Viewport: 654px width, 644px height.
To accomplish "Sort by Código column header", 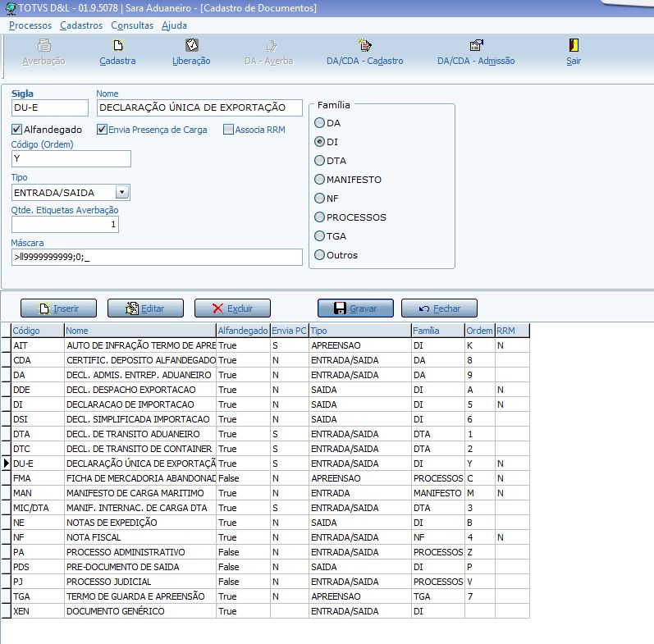I will pyautogui.click(x=38, y=331).
